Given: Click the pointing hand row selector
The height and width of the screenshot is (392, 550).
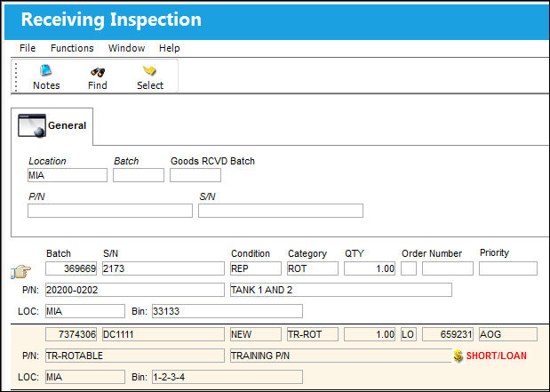Looking at the screenshot, I should [x=20, y=271].
